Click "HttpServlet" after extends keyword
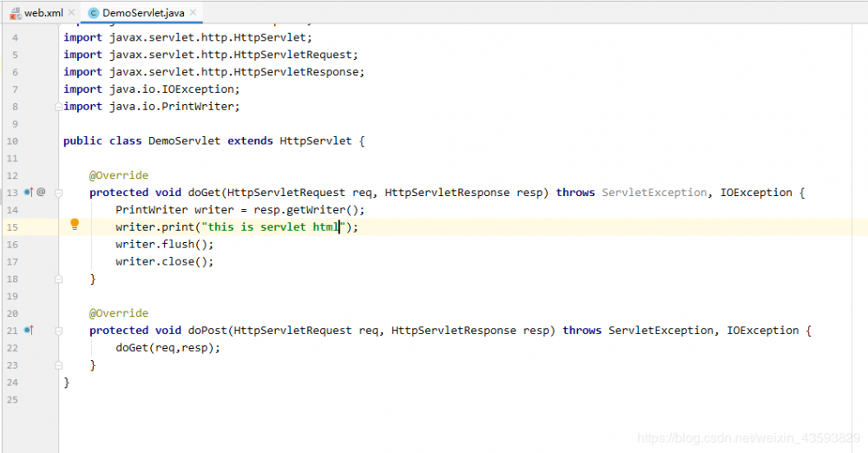Screen dimensions: 868x453 pyautogui.click(x=316, y=141)
